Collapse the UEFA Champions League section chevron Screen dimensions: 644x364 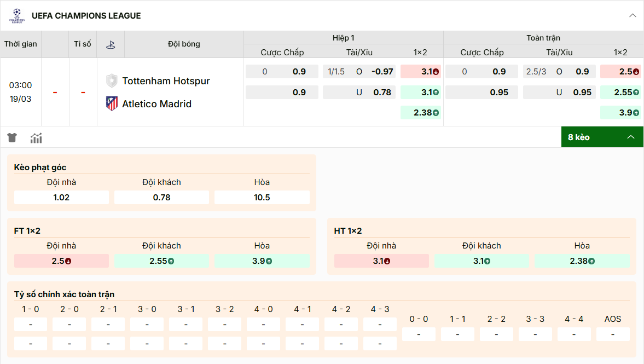tap(632, 16)
